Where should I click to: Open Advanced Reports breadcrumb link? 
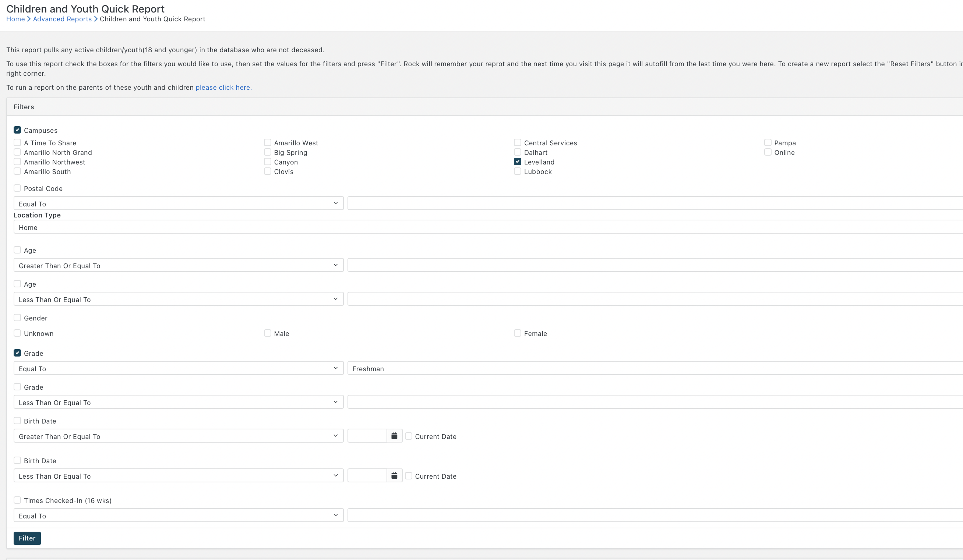click(x=62, y=19)
